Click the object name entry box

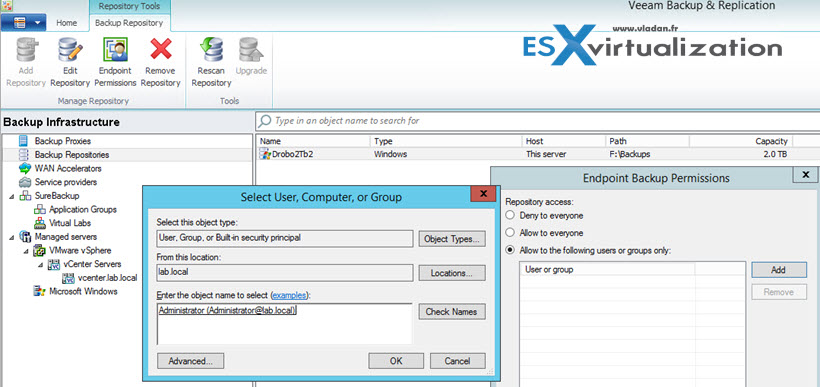click(x=284, y=324)
